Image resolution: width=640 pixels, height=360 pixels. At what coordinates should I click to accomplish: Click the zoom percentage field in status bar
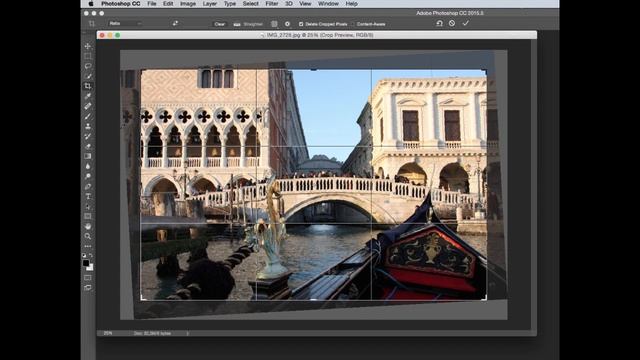click(x=108, y=333)
